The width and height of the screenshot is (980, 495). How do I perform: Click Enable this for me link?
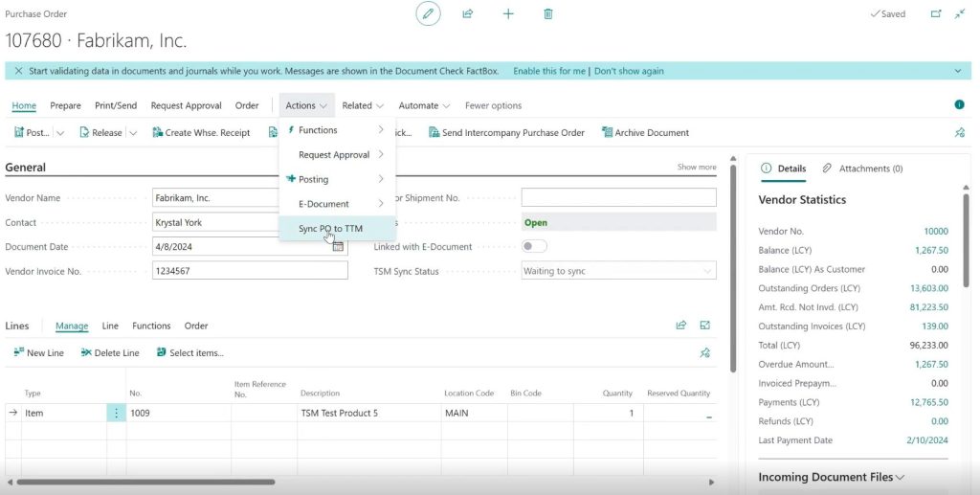point(548,71)
